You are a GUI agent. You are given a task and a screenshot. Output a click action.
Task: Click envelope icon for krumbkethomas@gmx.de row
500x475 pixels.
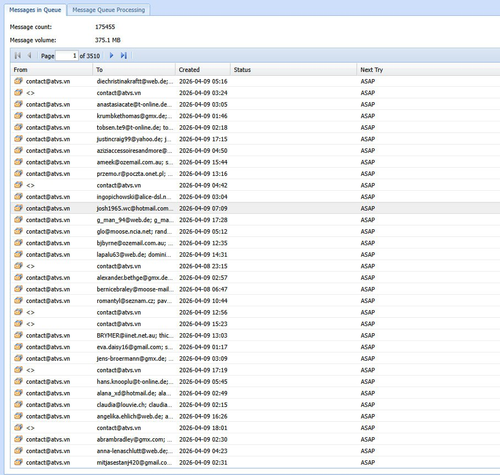[18, 116]
